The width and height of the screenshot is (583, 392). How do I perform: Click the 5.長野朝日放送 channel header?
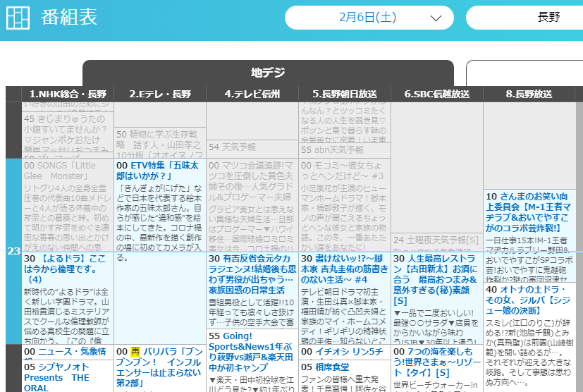pos(345,94)
